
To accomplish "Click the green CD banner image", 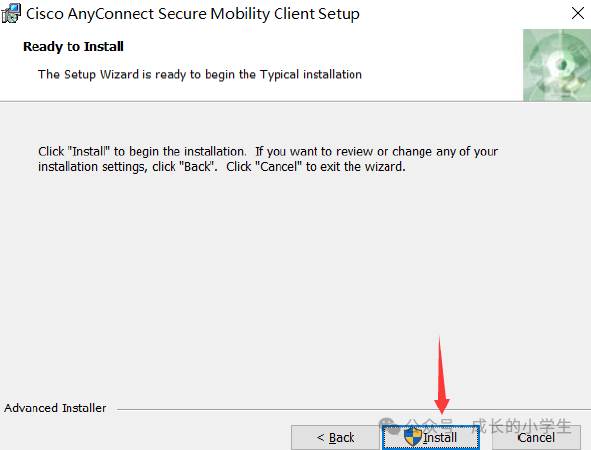I will point(557,65).
